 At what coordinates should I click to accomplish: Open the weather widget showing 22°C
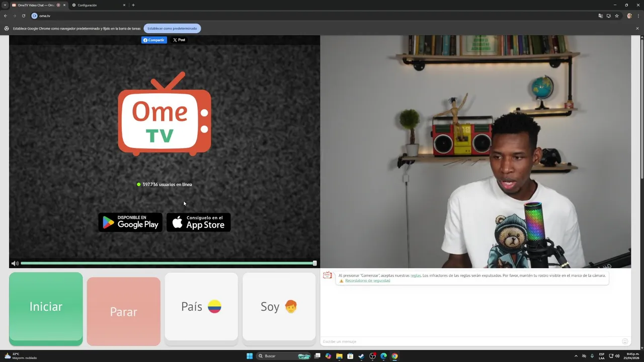(21, 356)
